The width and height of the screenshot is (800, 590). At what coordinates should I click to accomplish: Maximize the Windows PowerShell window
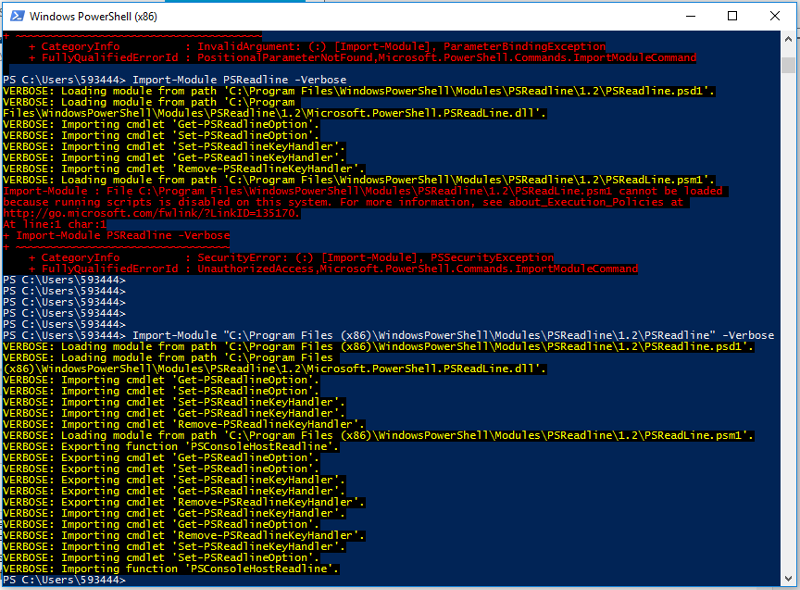point(732,15)
